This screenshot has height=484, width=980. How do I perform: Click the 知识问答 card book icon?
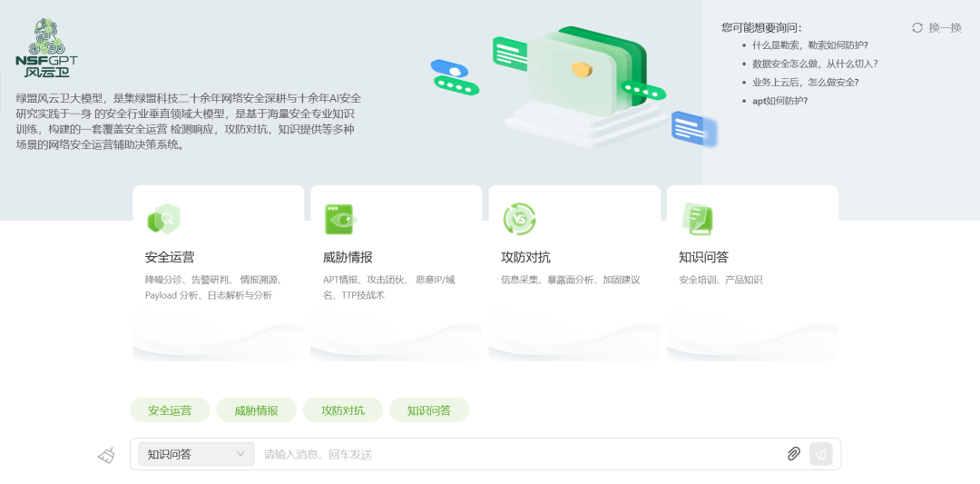[698, 219]
